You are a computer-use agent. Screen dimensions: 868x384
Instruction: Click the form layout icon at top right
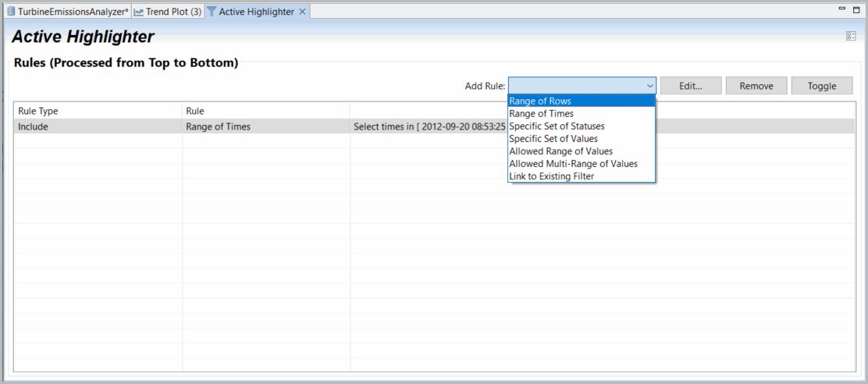pos(851,37)
